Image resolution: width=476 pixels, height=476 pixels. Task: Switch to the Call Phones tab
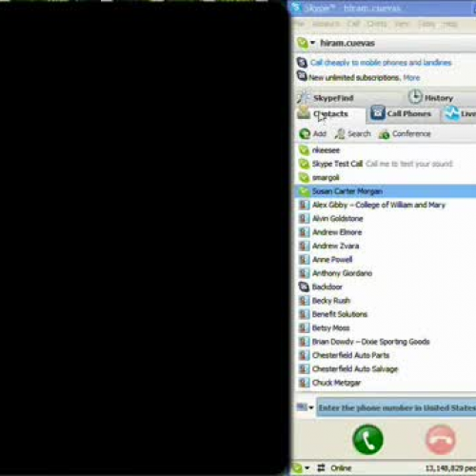click(408, 113)
